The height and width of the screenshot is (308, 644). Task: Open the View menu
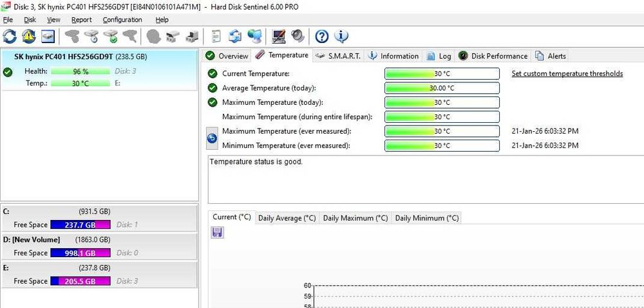click(53, 19)
